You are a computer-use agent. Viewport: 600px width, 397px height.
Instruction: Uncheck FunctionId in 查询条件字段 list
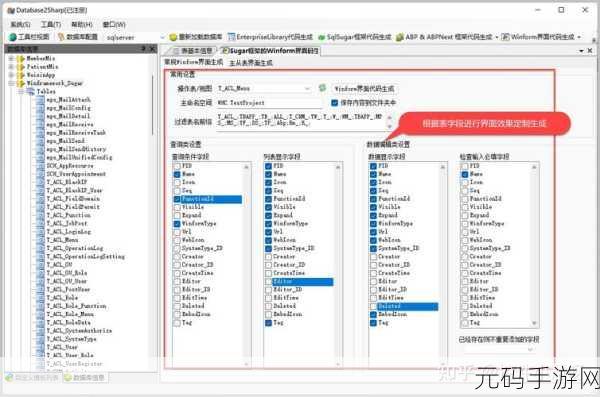pos(177,199)
